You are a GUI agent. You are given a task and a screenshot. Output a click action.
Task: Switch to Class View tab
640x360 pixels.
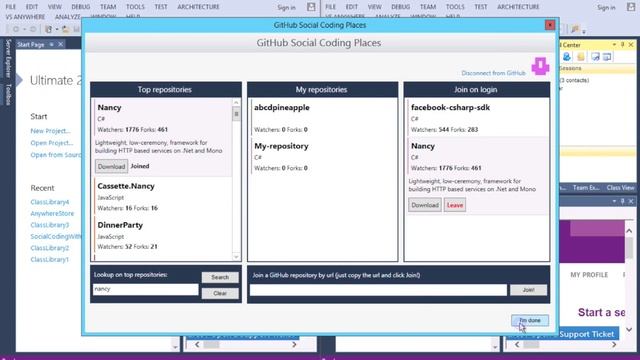(620, 188)
